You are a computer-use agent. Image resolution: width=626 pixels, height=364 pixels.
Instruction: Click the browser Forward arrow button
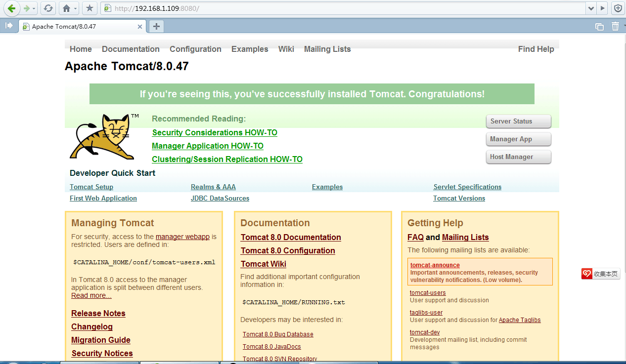pos(26,8)
